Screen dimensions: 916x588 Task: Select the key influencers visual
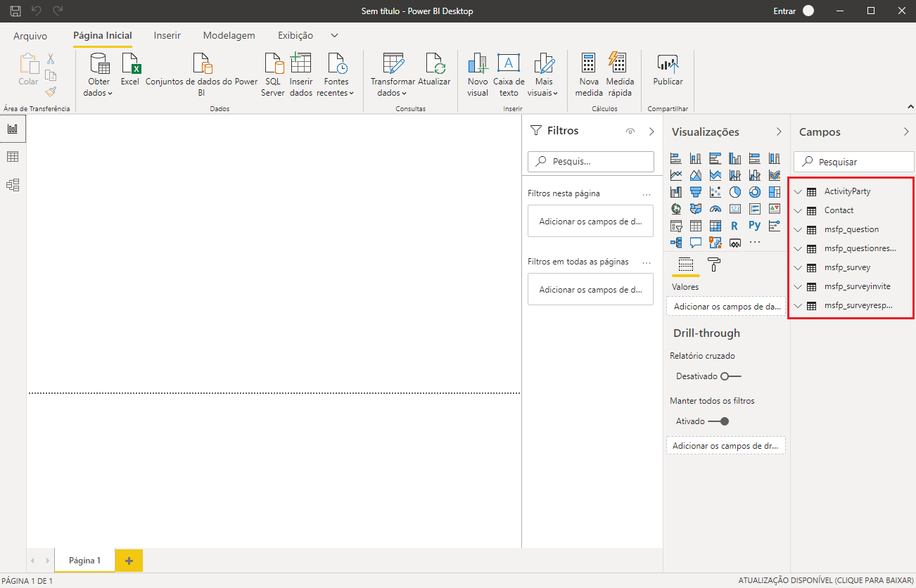775,226
